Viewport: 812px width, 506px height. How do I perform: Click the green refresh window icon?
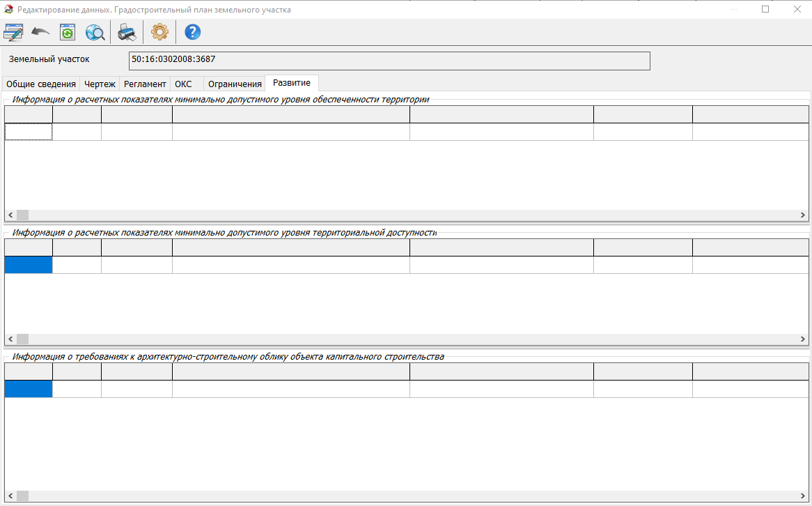[x=68, y=32]
